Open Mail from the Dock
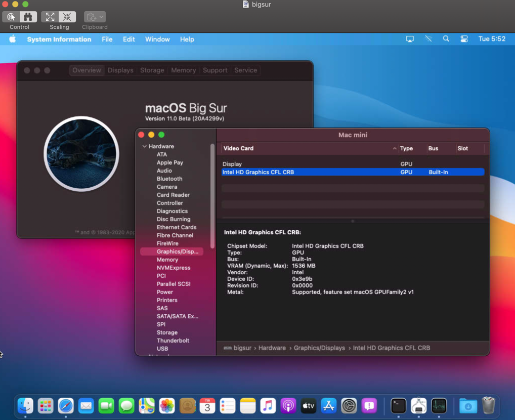The width and height of the screenshot is (515, 420). click(86, 406)
